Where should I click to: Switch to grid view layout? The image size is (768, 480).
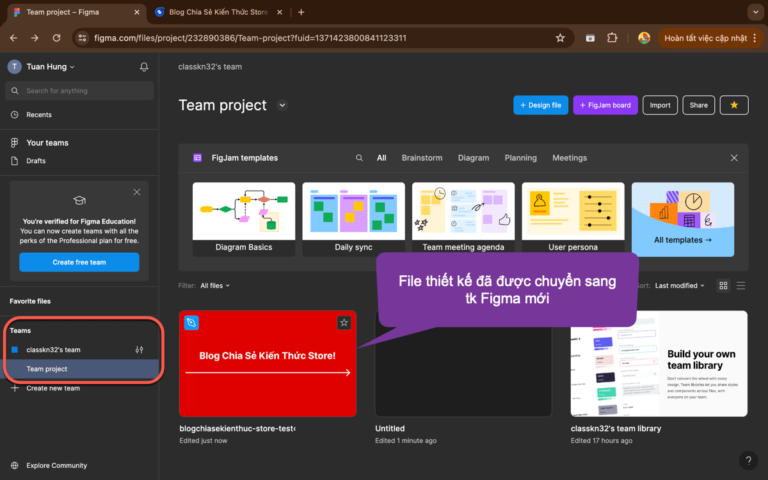pos(724,286)
